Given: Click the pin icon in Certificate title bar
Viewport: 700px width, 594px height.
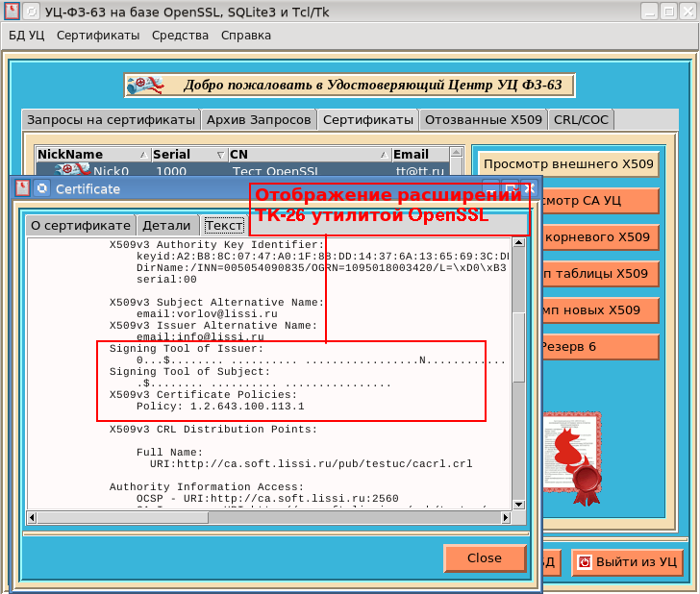Looking at the screenshot, I should [x=42, y=188].
